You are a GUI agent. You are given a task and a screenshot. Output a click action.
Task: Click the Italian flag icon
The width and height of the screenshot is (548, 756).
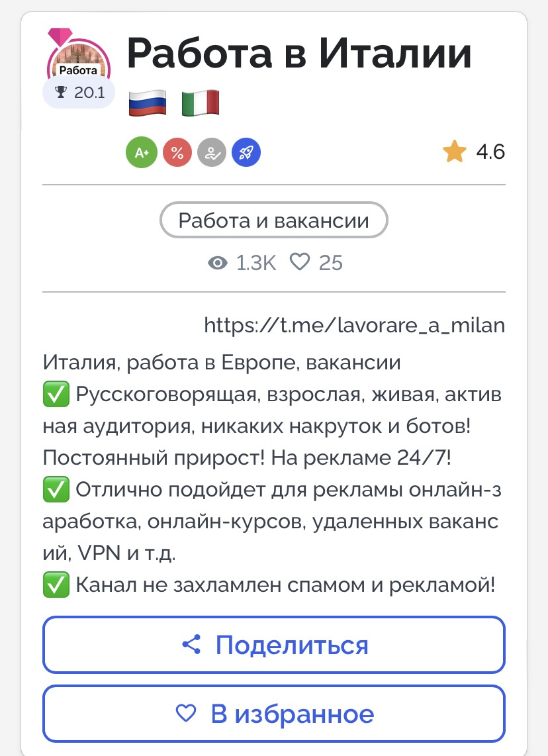(201, 103)
